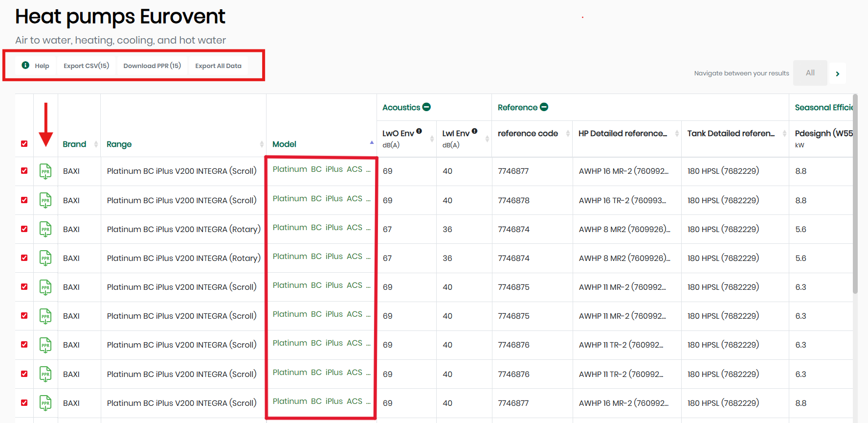Viewport: 868px width, 423px height.
Task: Uncheck checkbox in first 7746875 row
Action: point(24,286)
